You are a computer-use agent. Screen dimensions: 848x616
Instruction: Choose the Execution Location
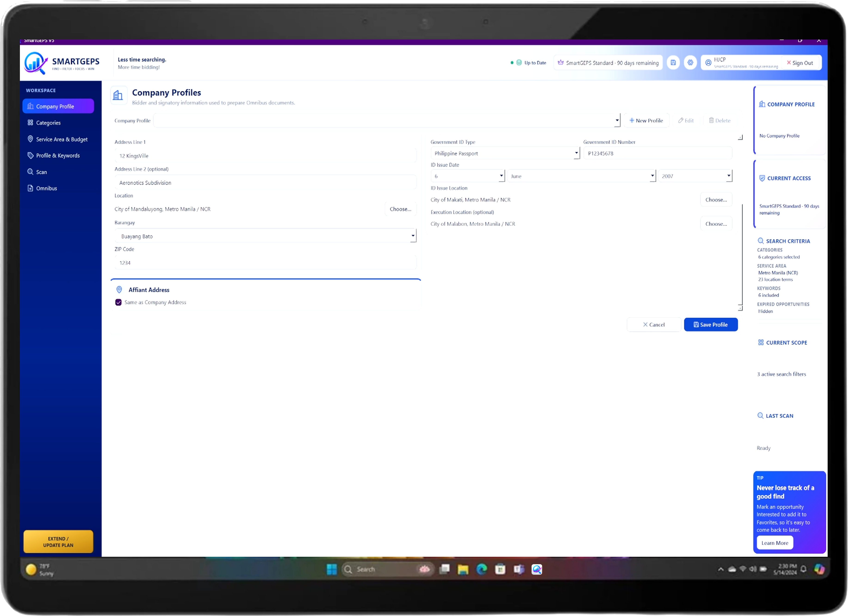pyautogui.click(x=716, y=224)
